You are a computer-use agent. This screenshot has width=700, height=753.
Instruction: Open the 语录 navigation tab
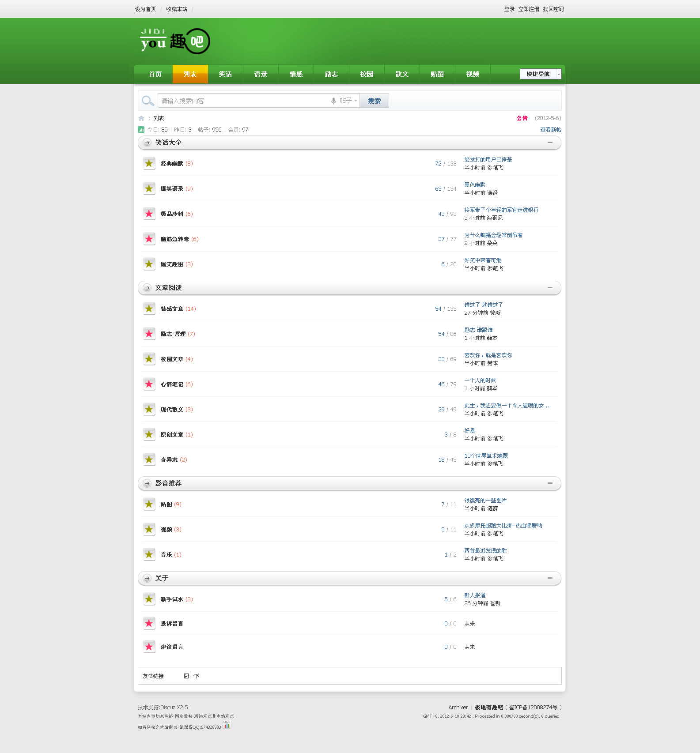(x=261, y=74)
